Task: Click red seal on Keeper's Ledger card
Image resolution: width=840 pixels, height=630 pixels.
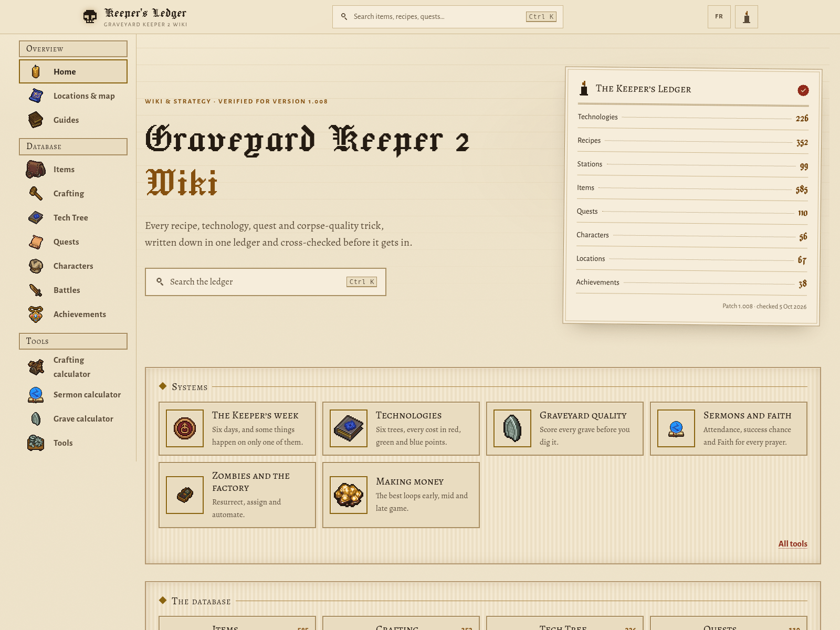Action: pos(803,90)
